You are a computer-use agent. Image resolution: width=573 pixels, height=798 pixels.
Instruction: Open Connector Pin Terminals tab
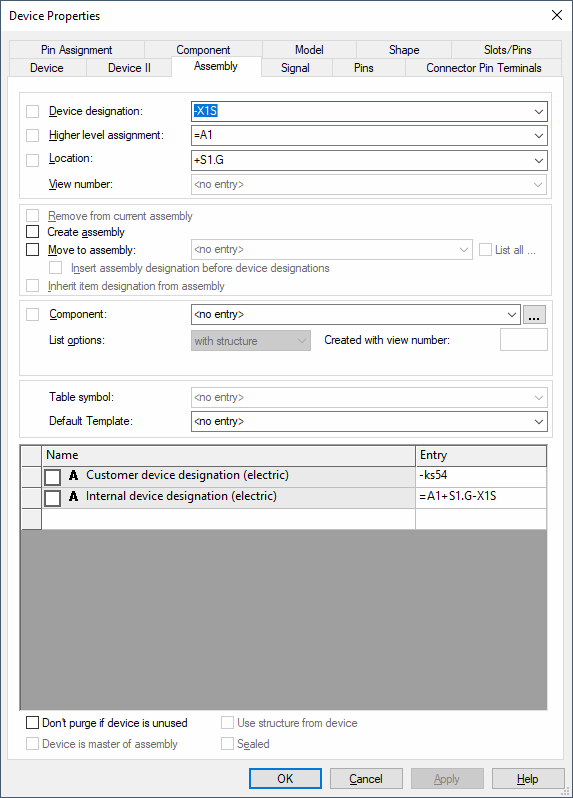483,68
